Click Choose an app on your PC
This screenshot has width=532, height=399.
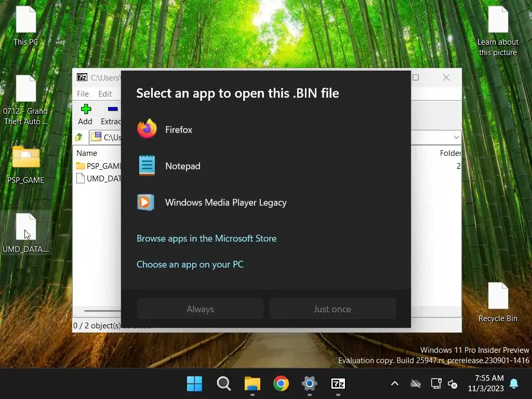pyautogui.click(x=190, y=264)
